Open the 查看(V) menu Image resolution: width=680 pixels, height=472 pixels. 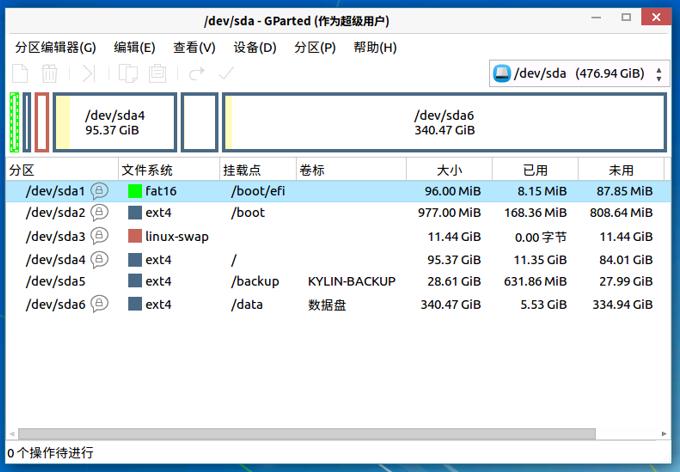(194, 47)
